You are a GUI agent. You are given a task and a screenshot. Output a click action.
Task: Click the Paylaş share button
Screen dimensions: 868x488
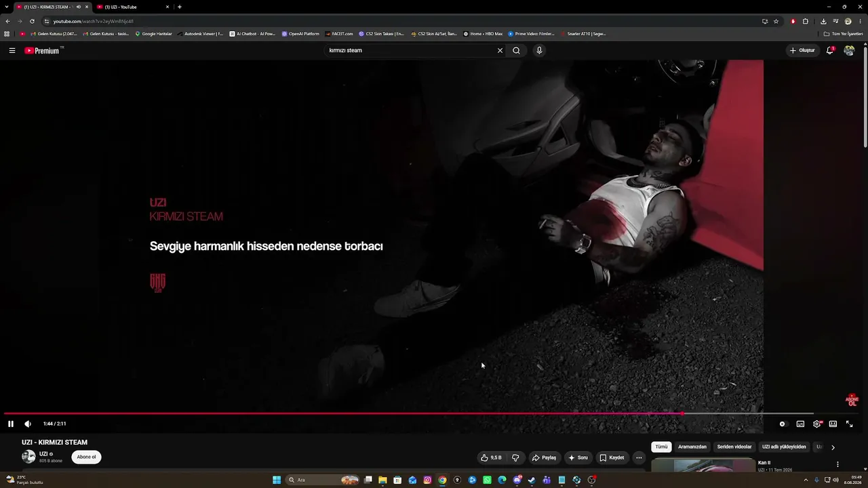(x=544, y=457)
